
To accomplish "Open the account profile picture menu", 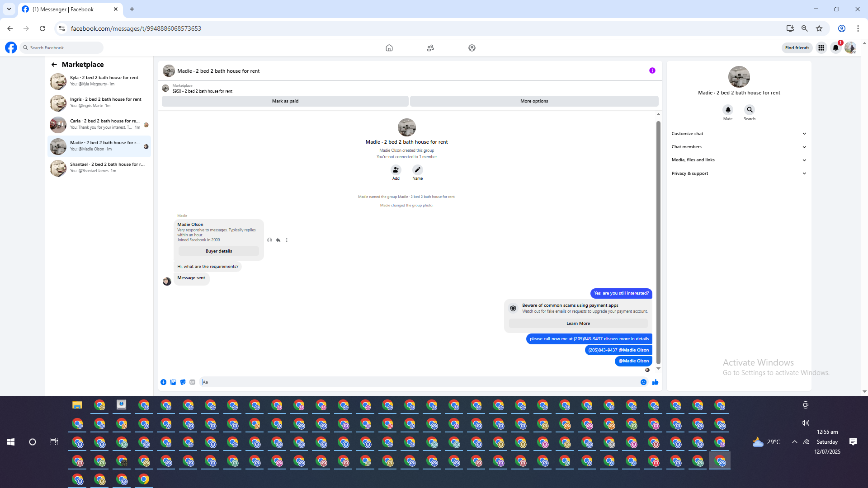I will coord(850,47).
